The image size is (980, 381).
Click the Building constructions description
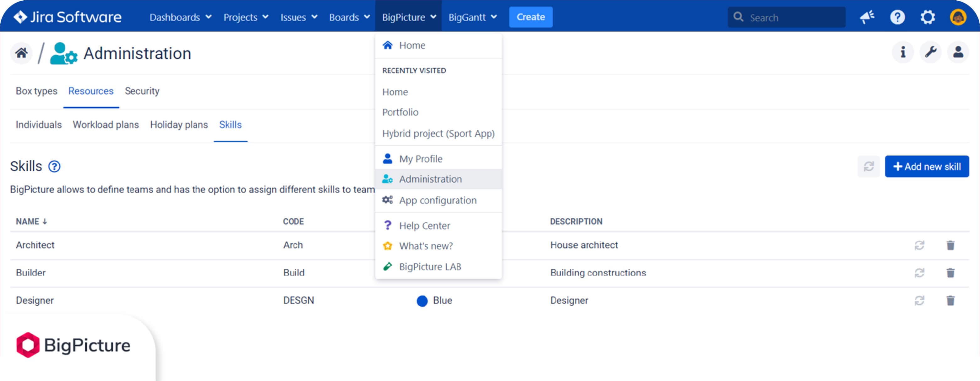pyautogui.click(x=598, y=273)
